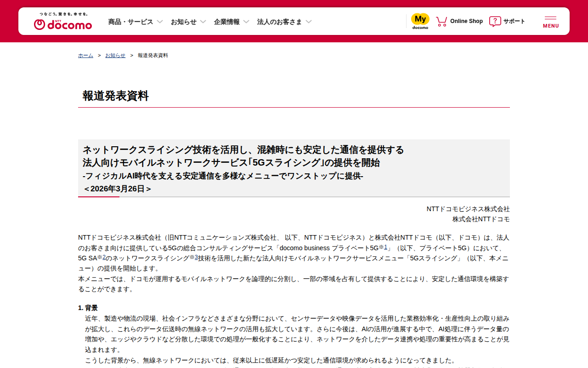Click the headline line mentioning 「5Gスライシング」の提供を開始

[x=231, y=162]
